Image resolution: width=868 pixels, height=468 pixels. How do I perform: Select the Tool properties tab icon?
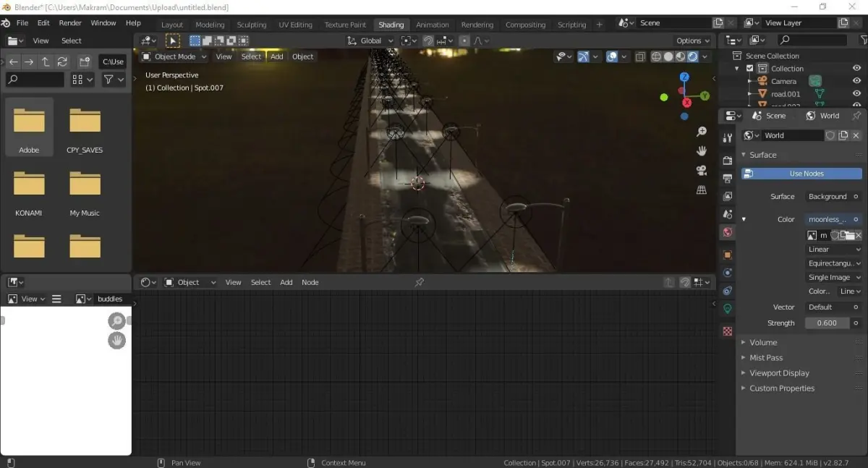(728, 137)
